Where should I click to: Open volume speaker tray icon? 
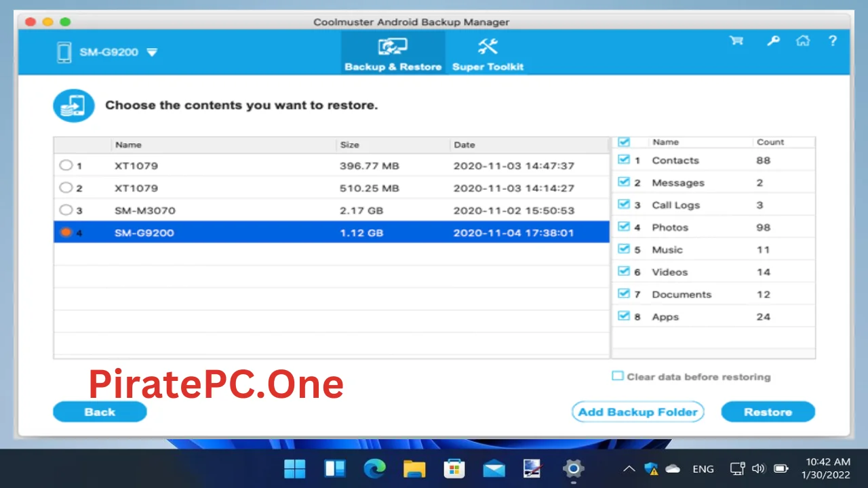(x=758, y=468)
